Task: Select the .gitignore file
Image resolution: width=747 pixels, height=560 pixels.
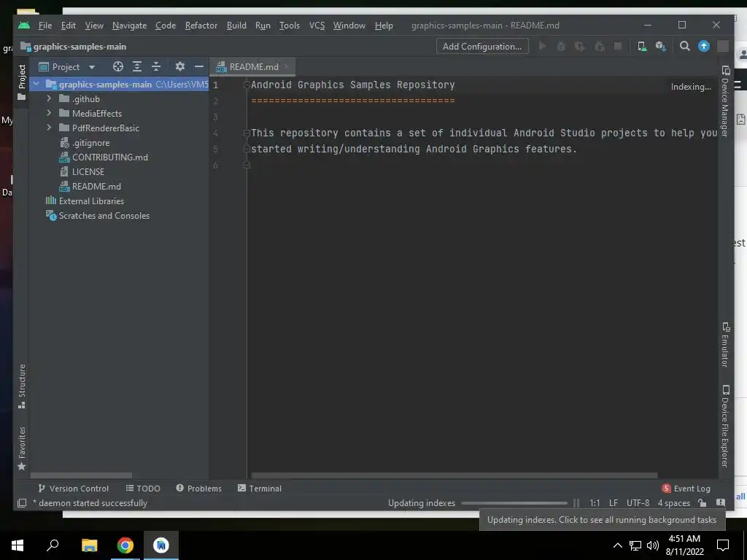Action: pos(90,142)
